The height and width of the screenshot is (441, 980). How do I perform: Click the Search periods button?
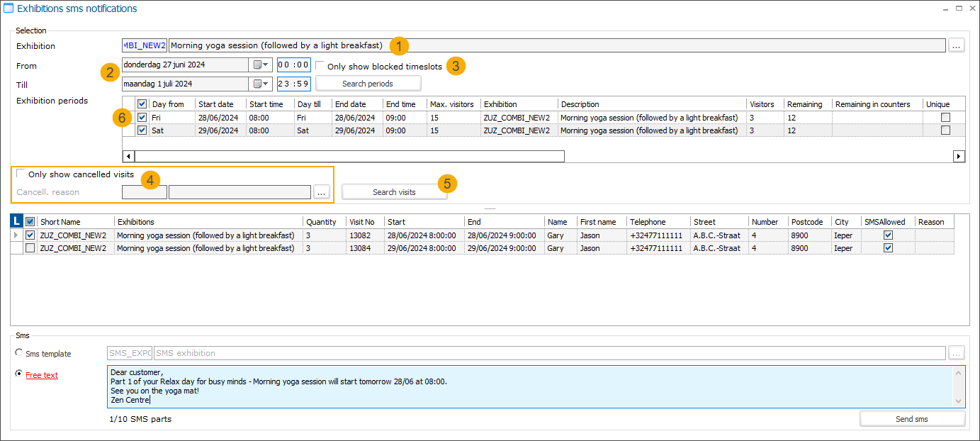pyautogui.click(x=368, y=83)
